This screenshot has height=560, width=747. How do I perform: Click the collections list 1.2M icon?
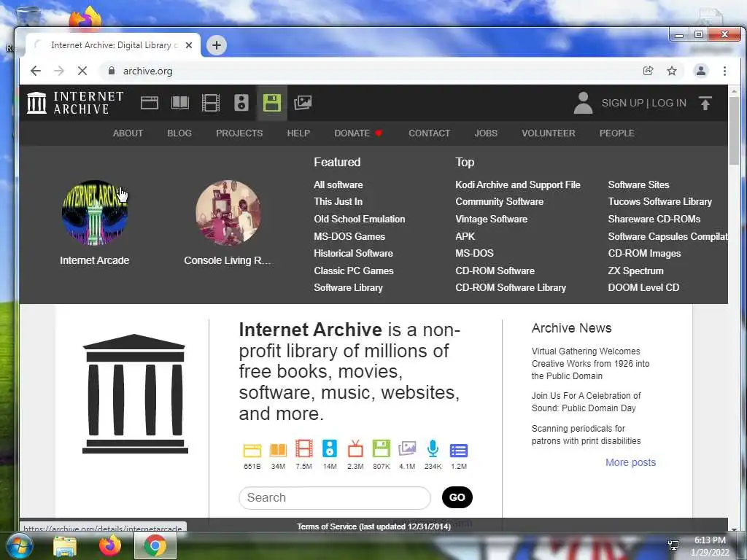459,451
